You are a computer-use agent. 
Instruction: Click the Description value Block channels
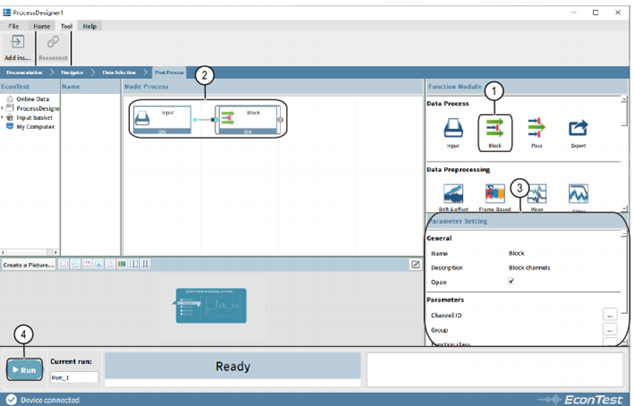[529, 268]
